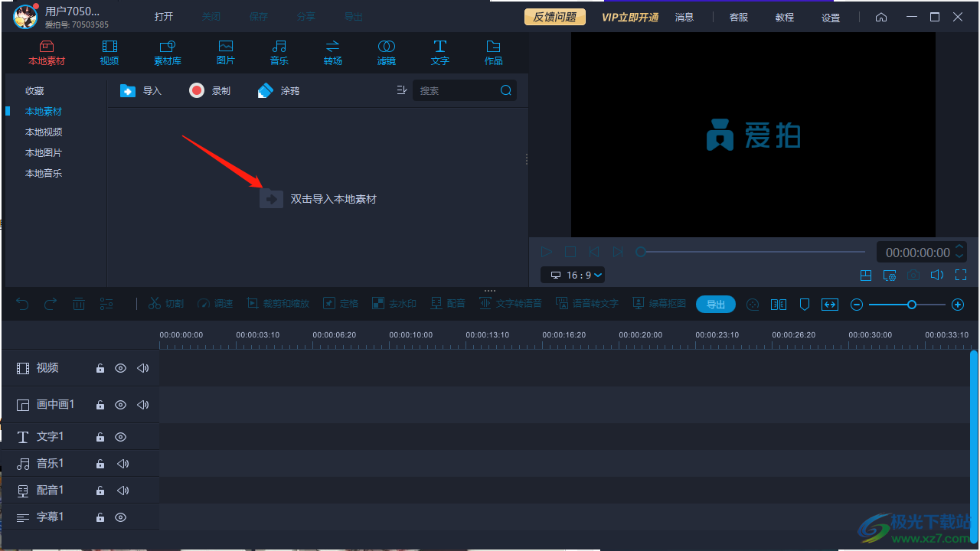This screenshot has height=551, width=980.
Task: Toggle visibility of the 字幕1 track
Action: tap(120, 517)
